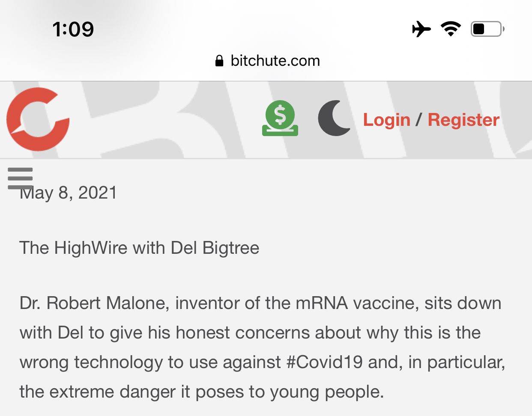Toggle dark mode with the moon icon

point(334,119)
